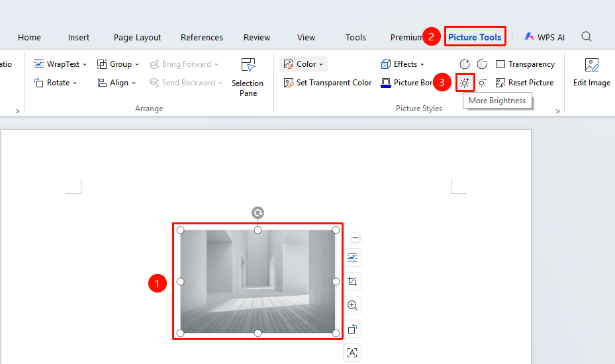Select the grayscale corridor image

[258, 281]
